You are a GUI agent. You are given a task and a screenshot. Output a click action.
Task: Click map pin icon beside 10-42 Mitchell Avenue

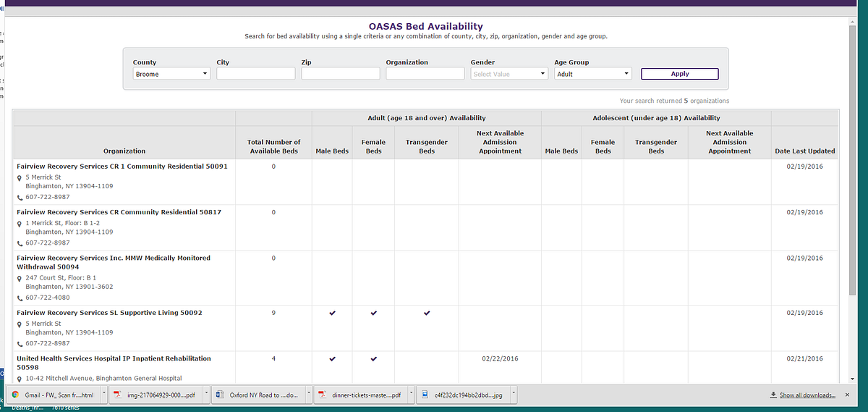pyautogui.click(x=20, y=379)
